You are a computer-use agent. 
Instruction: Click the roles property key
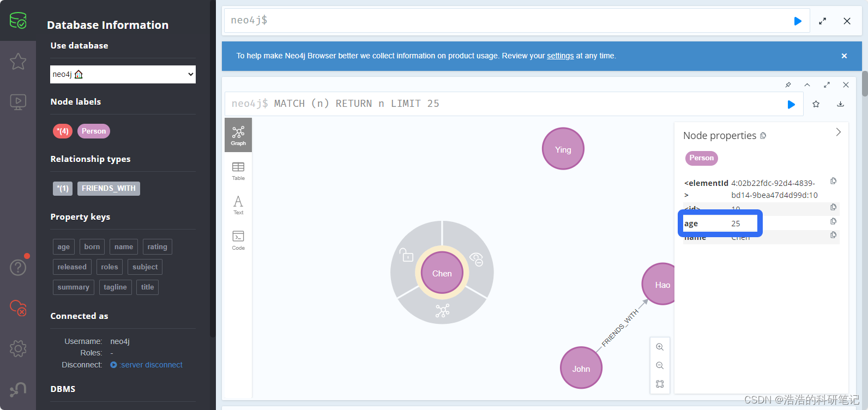tap(110, 267)
